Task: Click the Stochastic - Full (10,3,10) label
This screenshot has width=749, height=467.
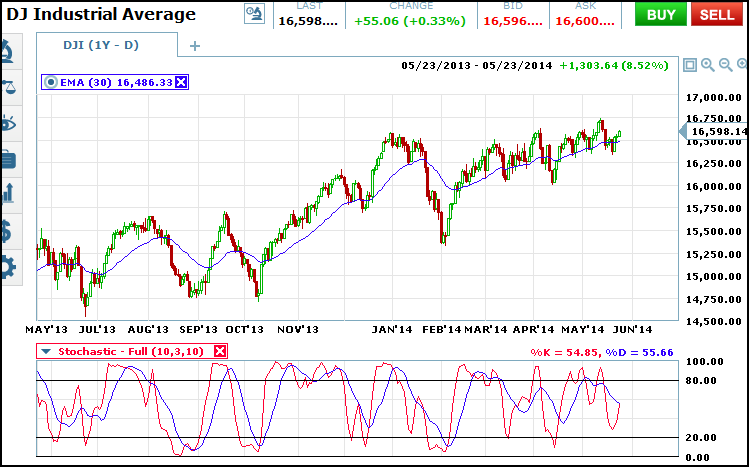Action: (131, 351)
